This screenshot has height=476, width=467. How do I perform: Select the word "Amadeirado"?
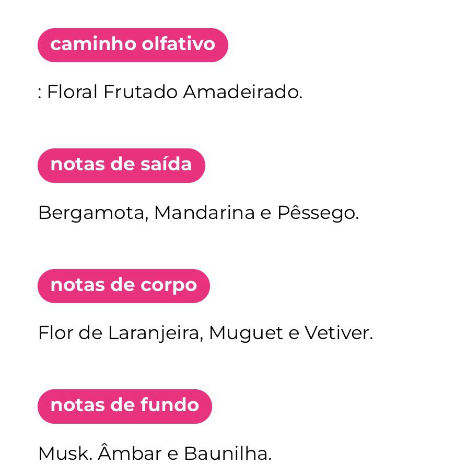pos(242,92)
